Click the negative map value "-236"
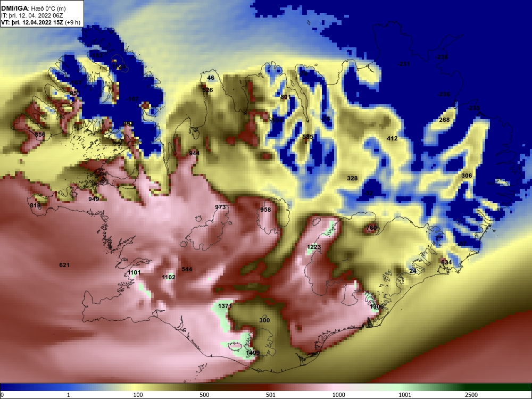532x399 pixels. click(x=444, y=94)
